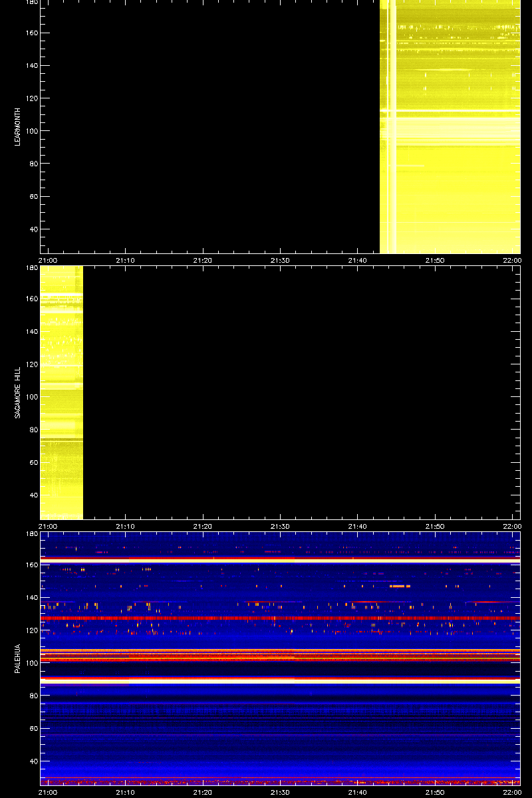532x798 pixels.
Task: Select the 21:40 tick under the Learmonth plot
Action: [357, 260]
